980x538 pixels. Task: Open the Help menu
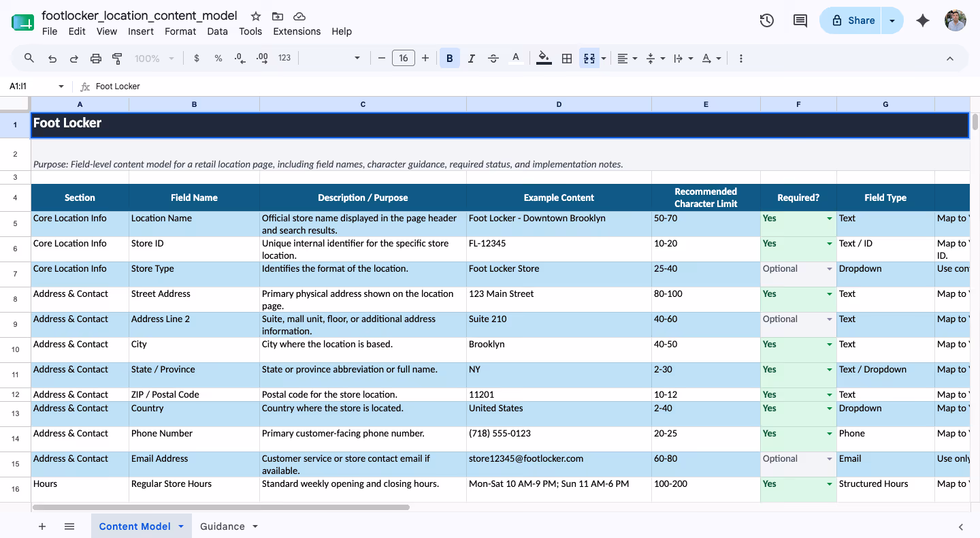(342, 31)
